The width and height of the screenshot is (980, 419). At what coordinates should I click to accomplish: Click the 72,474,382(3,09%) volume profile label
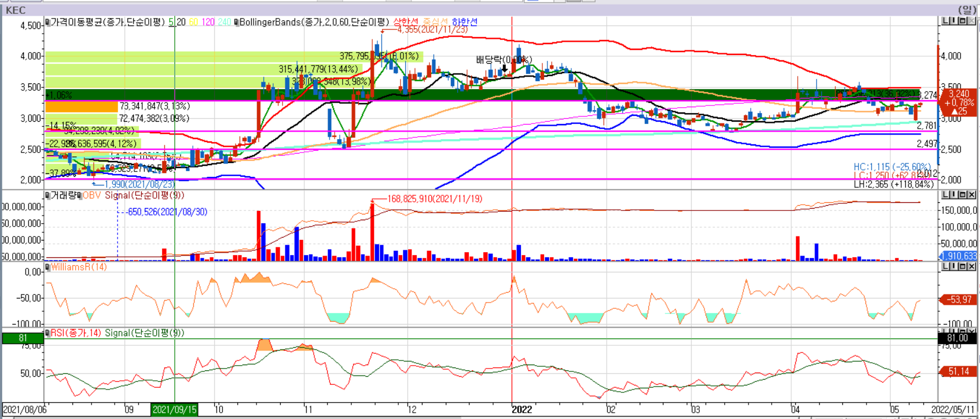coord(154,118)
